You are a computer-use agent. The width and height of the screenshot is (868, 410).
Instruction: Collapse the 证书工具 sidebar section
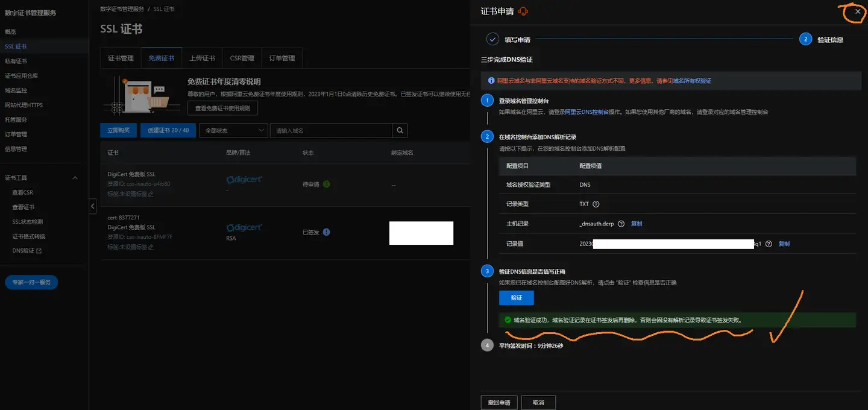tap(75, 178)
